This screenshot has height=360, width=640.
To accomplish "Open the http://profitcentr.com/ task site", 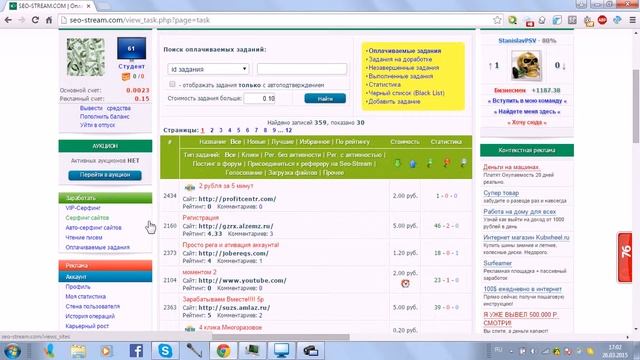I will click(x=237, y=199).
